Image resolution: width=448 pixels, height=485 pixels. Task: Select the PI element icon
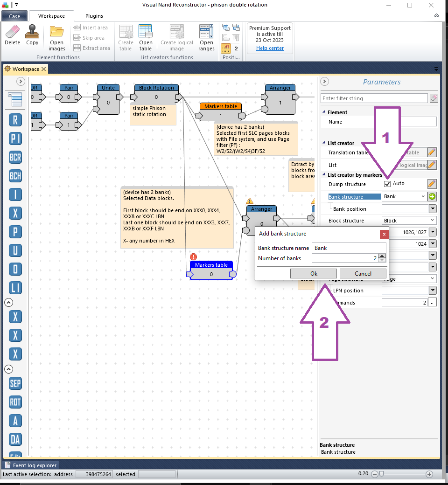tap(15, 139)
